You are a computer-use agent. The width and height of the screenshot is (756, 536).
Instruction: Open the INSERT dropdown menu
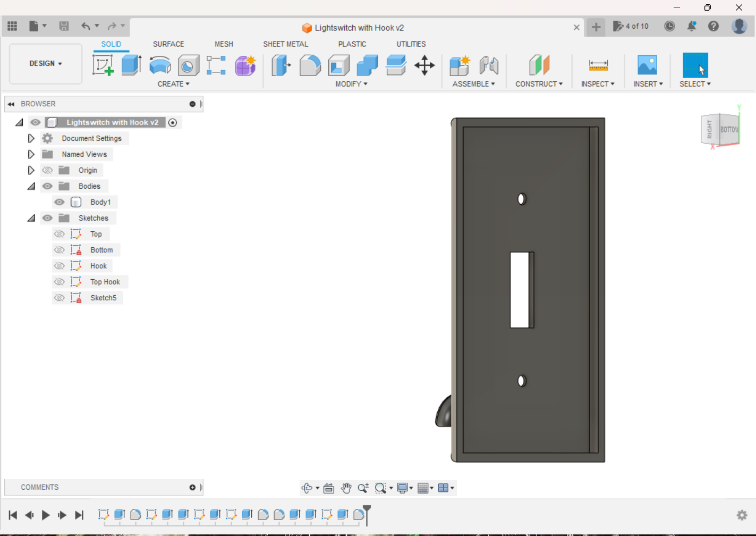pyautogui.click(x=648, y=84)
